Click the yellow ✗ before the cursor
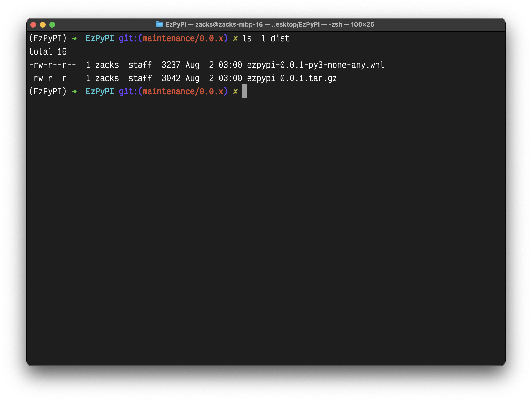Viewport: 532px width, 401px height. pyautogui.click(x=235, y=92)
